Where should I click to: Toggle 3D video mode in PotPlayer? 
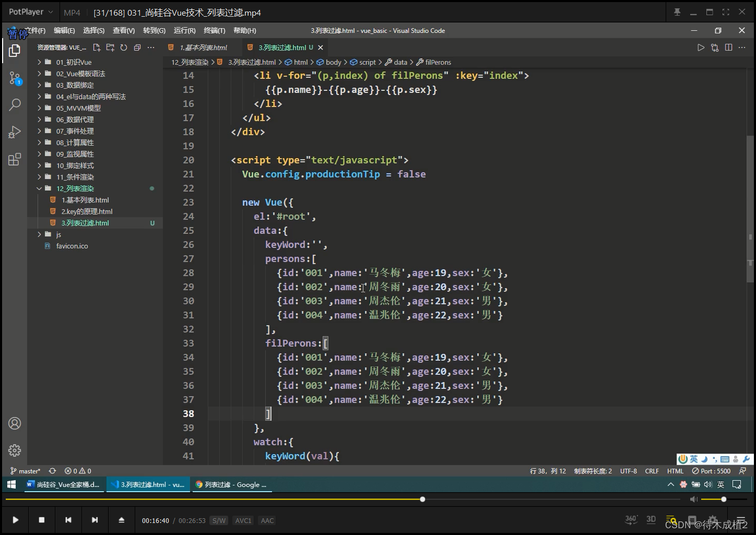651,519
